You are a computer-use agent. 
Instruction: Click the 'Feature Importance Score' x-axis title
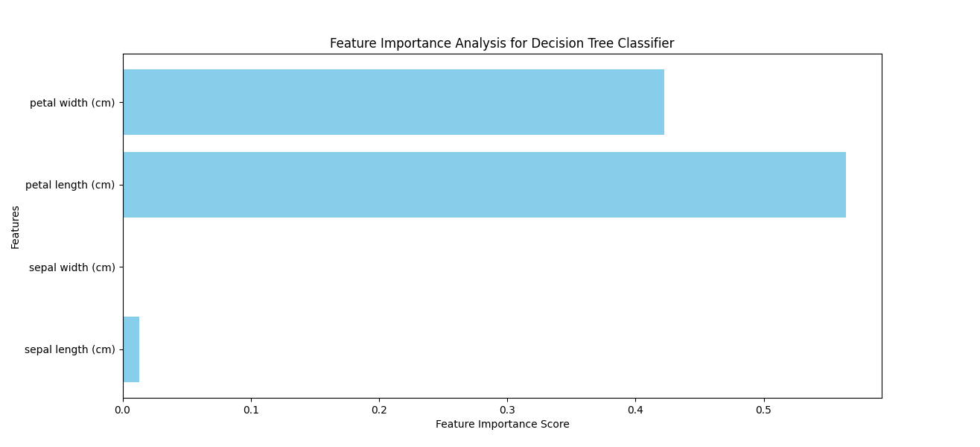(x=502, y=424)
